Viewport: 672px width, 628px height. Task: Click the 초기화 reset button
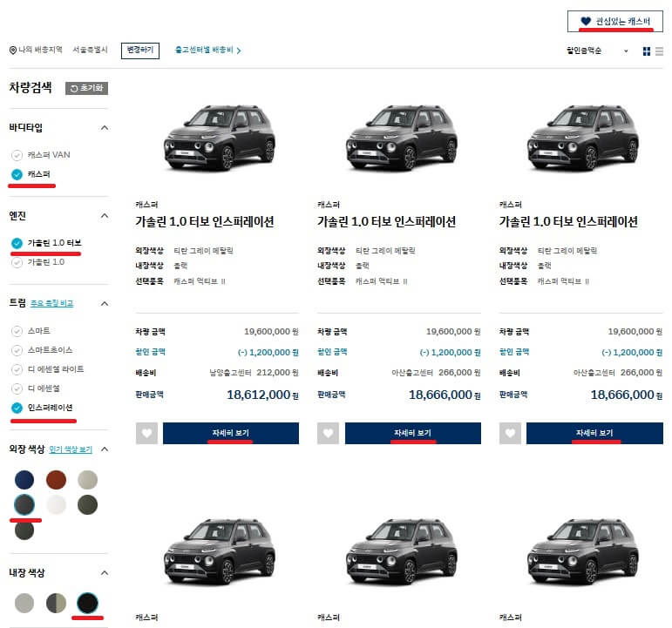(86, 88)
